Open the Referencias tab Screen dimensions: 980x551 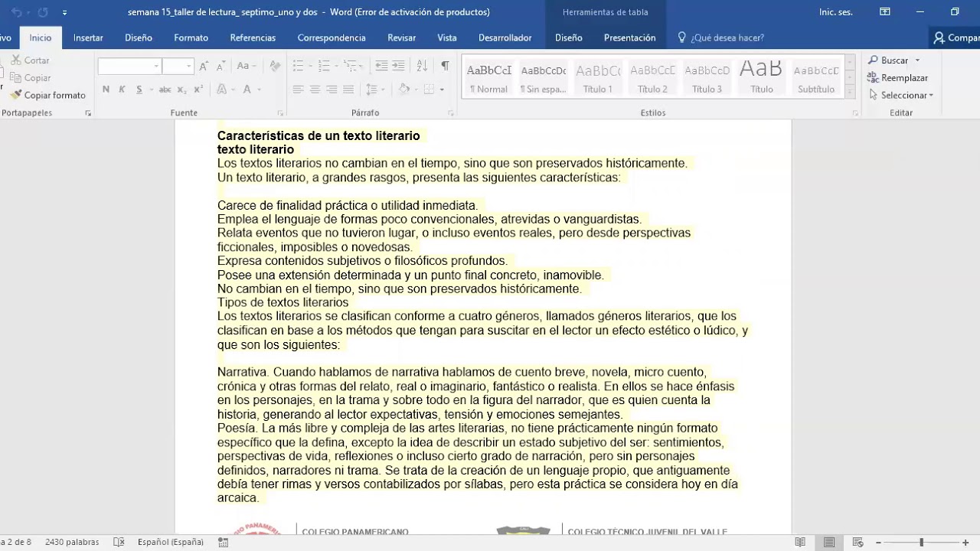coord(253,37)
